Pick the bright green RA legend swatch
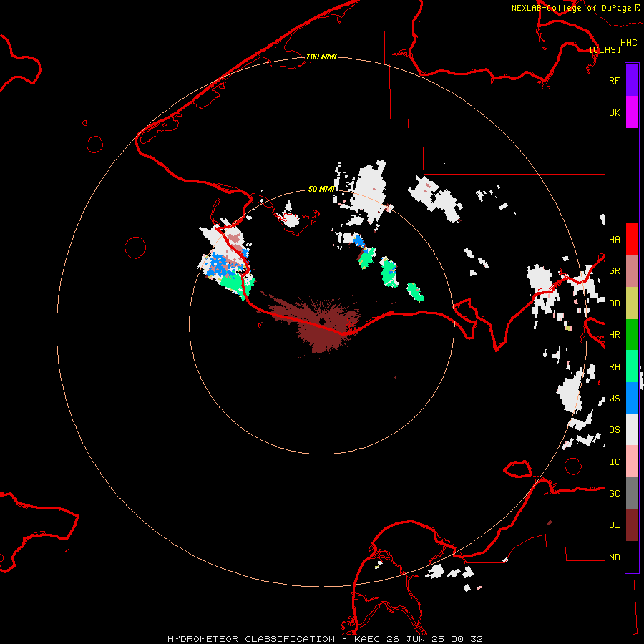This screenshot has width=644, height=644. 632,366
